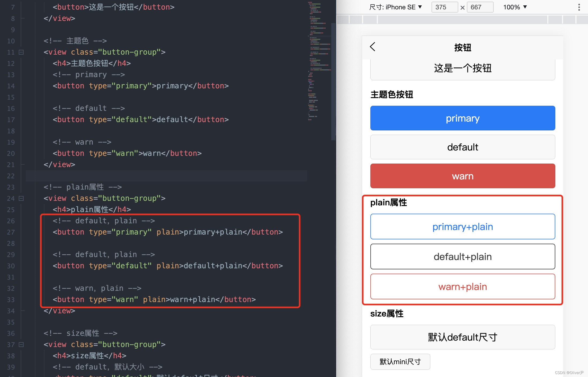Click the <!-- 主题色 --> comment line
The image size is (588, 377).
pyautogui.click(x=75, y=41)
